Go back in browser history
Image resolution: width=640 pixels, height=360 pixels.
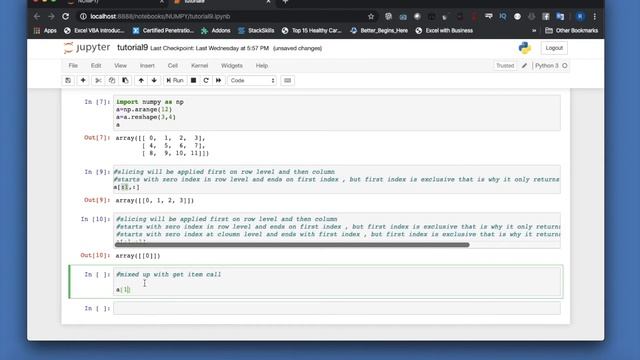tap(37, 16)
